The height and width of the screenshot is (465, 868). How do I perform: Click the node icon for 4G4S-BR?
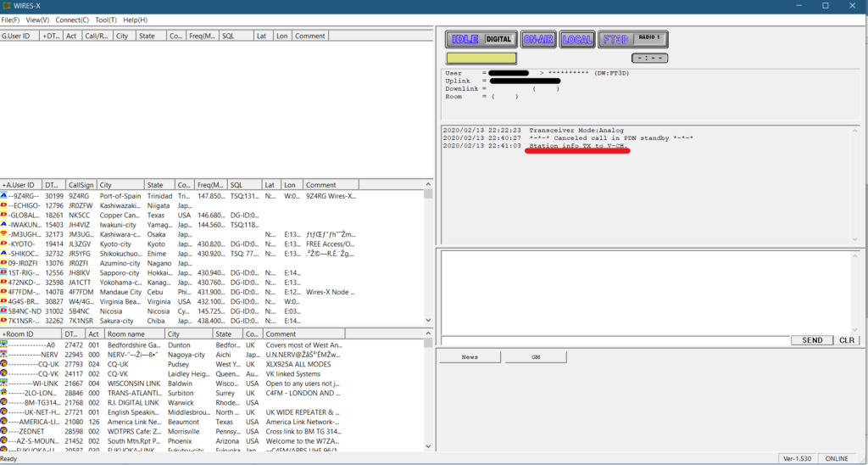pos(4,301)
